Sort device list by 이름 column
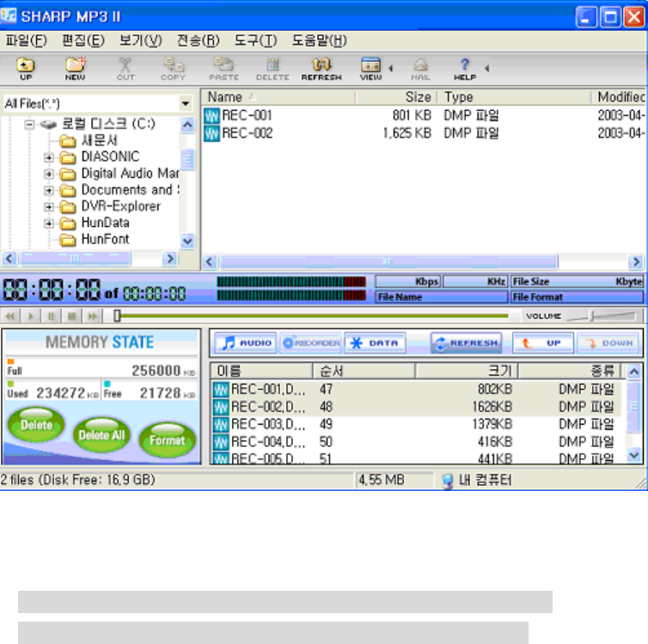 tap(261, 371)
